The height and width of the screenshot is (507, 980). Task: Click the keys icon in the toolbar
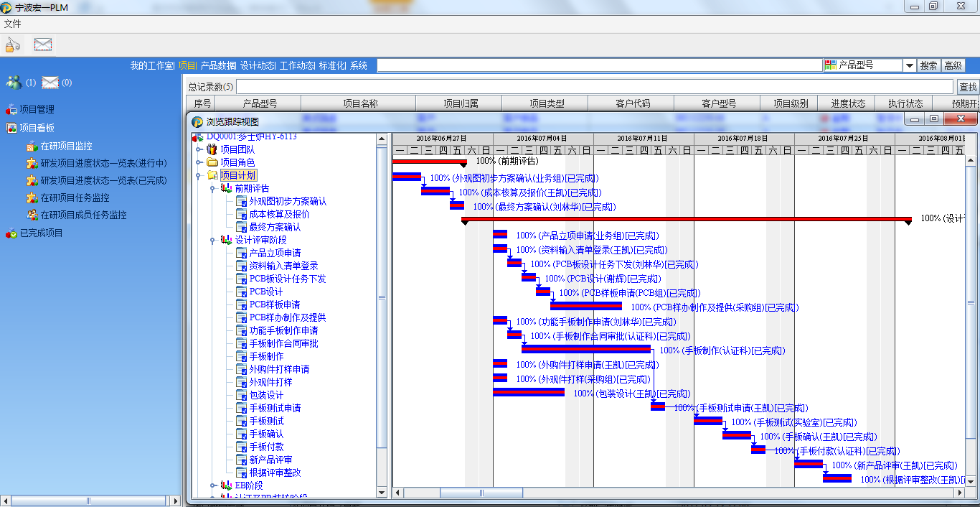point(13,45)
